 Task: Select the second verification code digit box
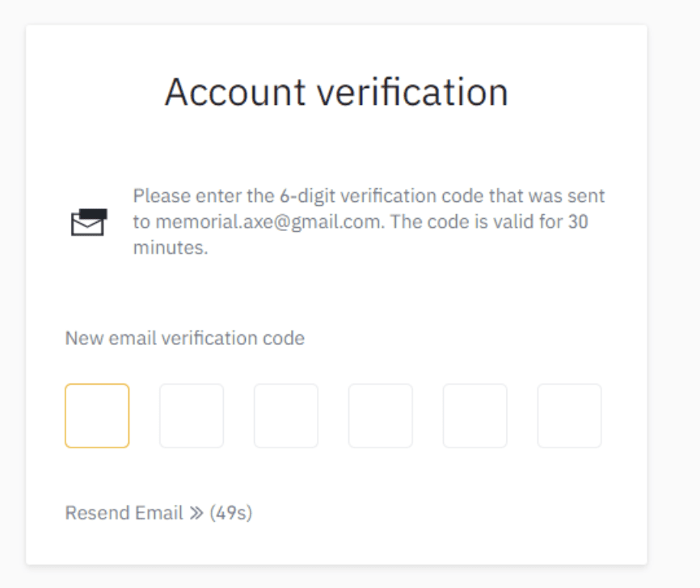click(x=192, y=415)
